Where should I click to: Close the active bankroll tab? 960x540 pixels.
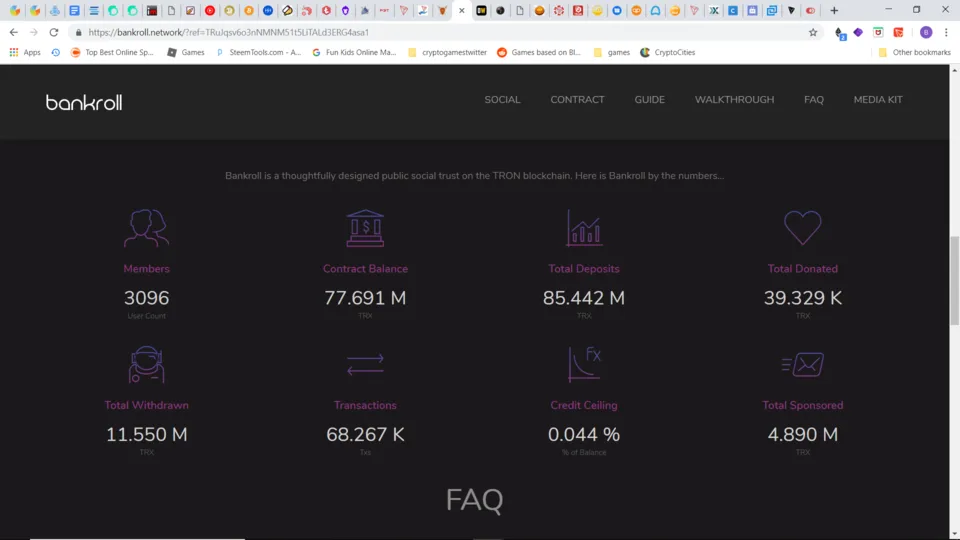coord(462,10)
